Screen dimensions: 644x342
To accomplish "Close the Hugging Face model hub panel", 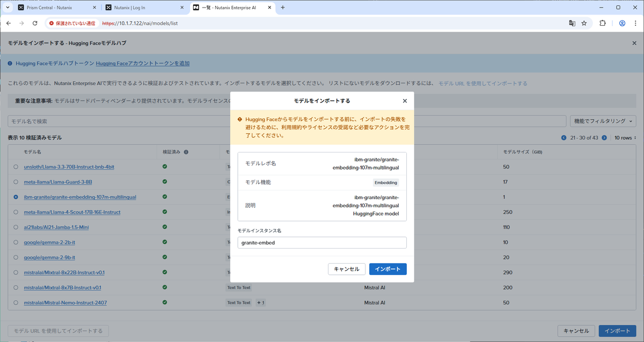I will click(x=634, y=43).
